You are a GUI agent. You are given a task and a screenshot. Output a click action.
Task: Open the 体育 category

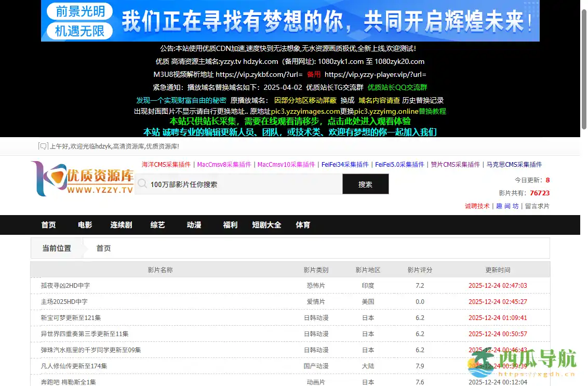[x=303, y=225]
